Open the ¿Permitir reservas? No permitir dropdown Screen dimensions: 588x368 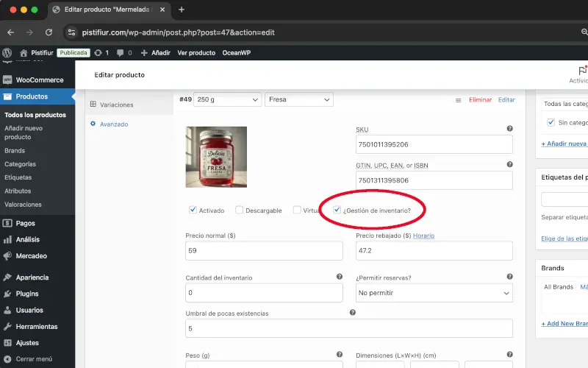pos(434,293)
